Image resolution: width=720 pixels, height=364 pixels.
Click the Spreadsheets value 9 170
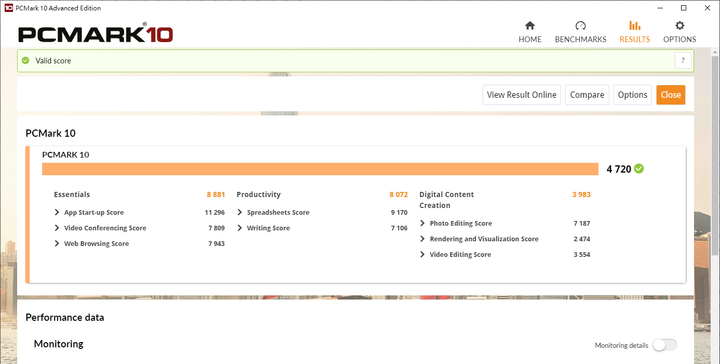coord(399,213)
